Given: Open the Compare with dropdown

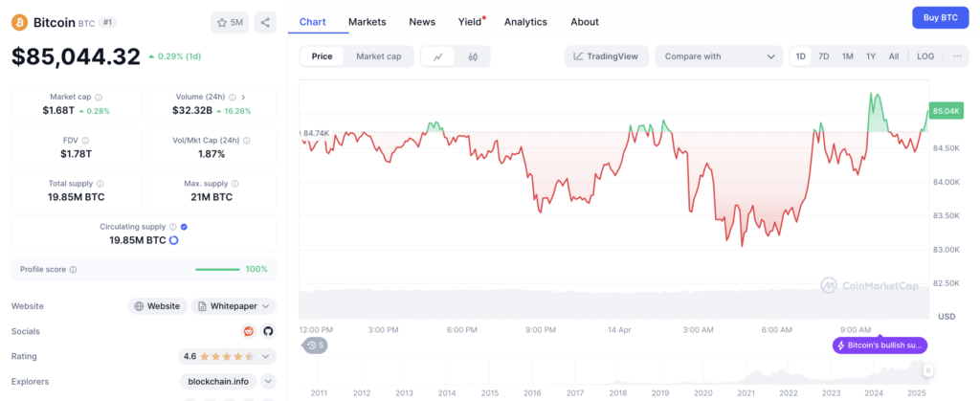Looking at the screenshot, I should (x=719, y=56).
